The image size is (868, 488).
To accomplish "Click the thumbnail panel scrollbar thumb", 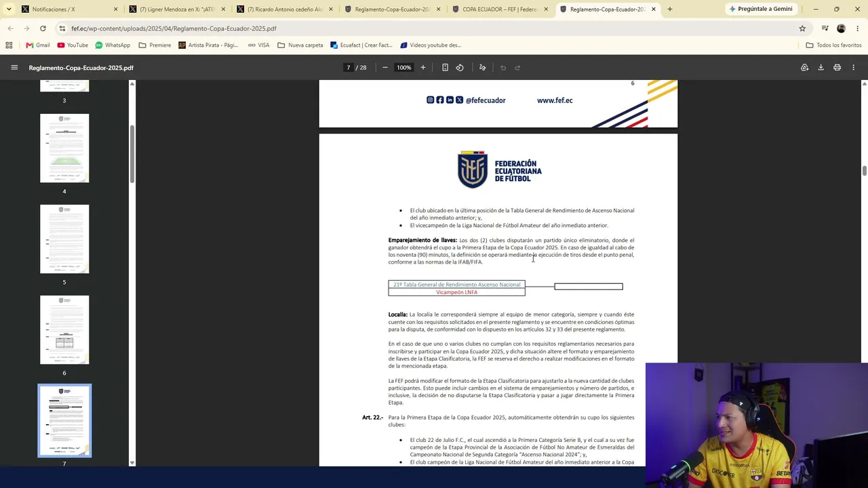I will pos(132,154).
